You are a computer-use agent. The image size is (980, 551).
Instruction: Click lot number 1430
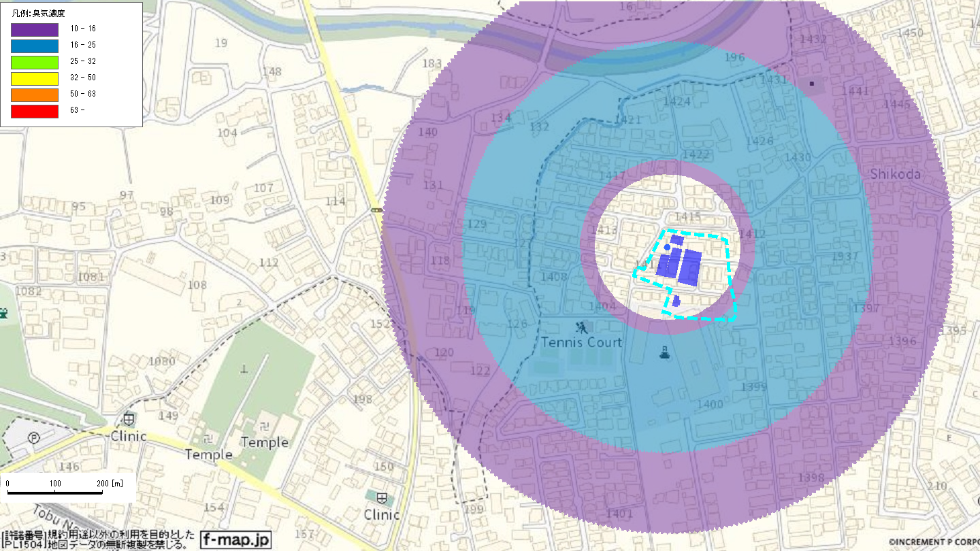(798, 158)
